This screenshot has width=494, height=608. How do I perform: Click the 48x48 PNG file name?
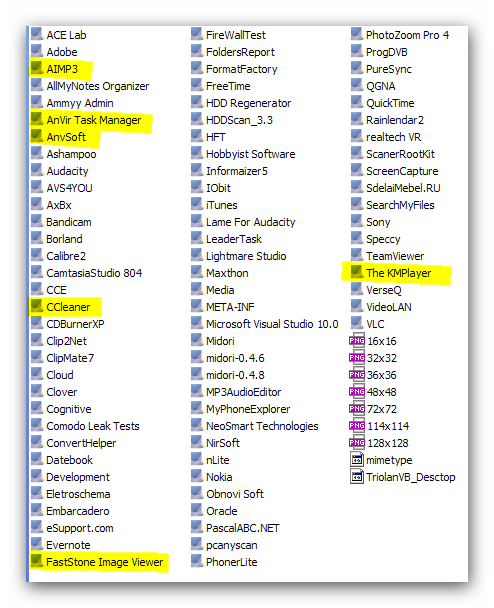(382, 392)
